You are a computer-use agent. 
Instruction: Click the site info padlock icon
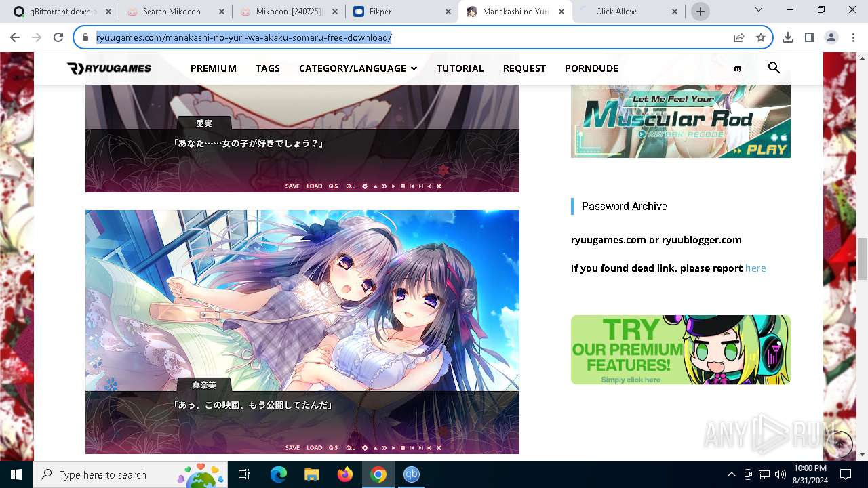pyautogui.click(x=85, y=38)
